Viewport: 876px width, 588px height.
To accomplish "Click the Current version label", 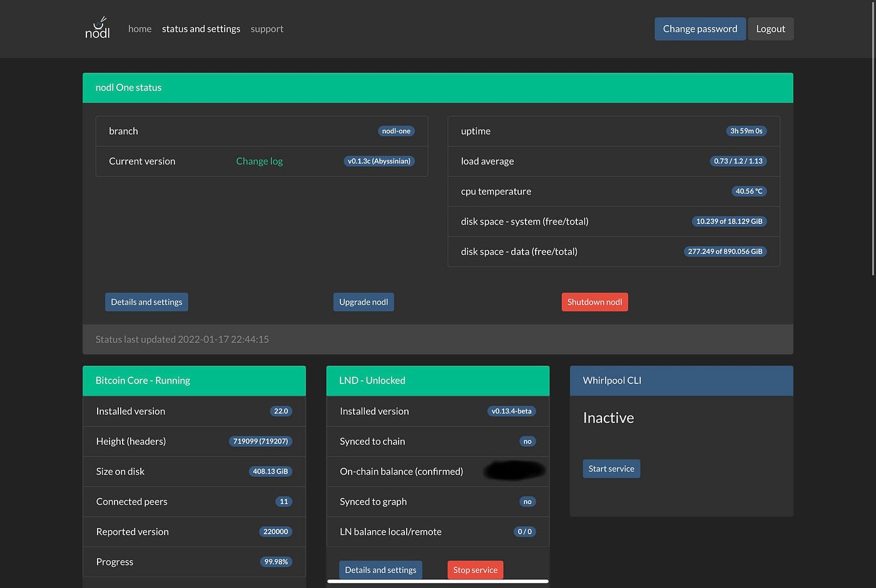I will tap(142, 161).
